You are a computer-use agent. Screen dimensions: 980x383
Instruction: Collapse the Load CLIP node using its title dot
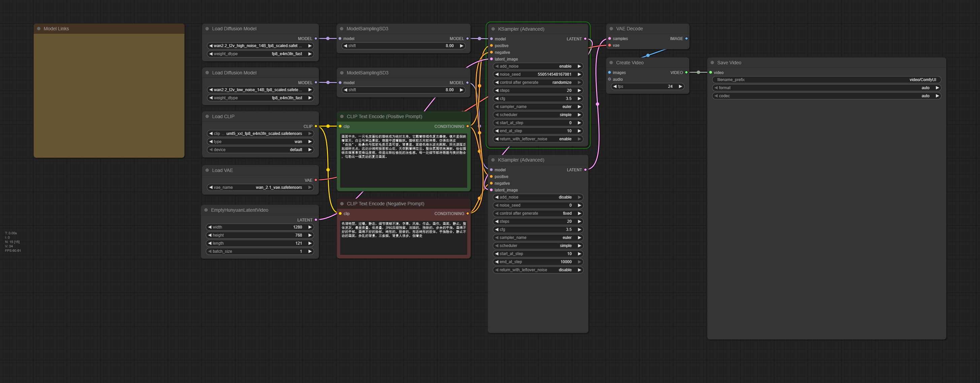(x=207, y=116)
